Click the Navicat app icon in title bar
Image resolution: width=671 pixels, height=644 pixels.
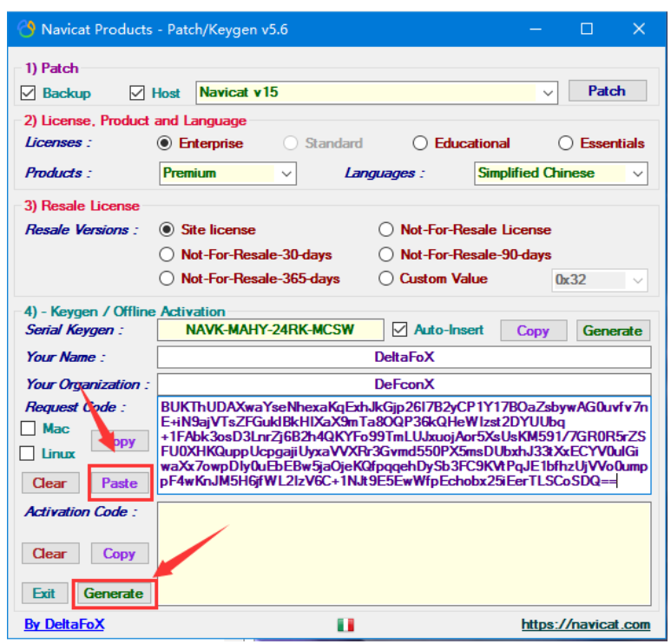click(x=27, y=30)
